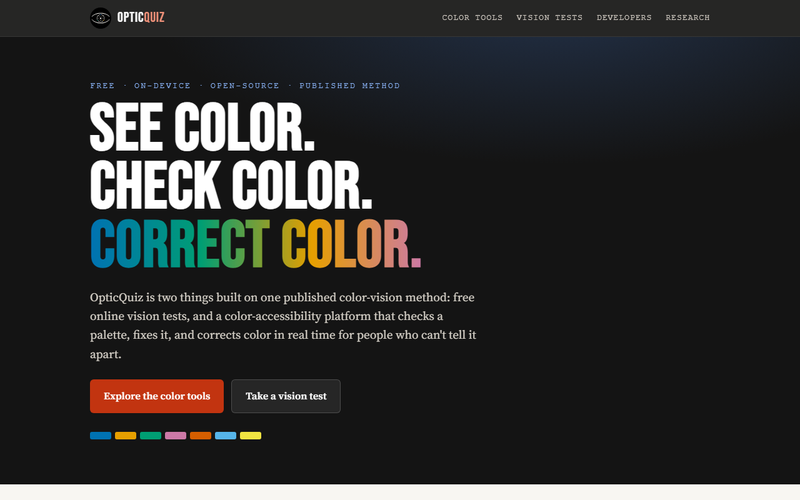Open the Color Tools menu item
The width and height of the screenshot is (800, 500).
click(x=472, y=18)
